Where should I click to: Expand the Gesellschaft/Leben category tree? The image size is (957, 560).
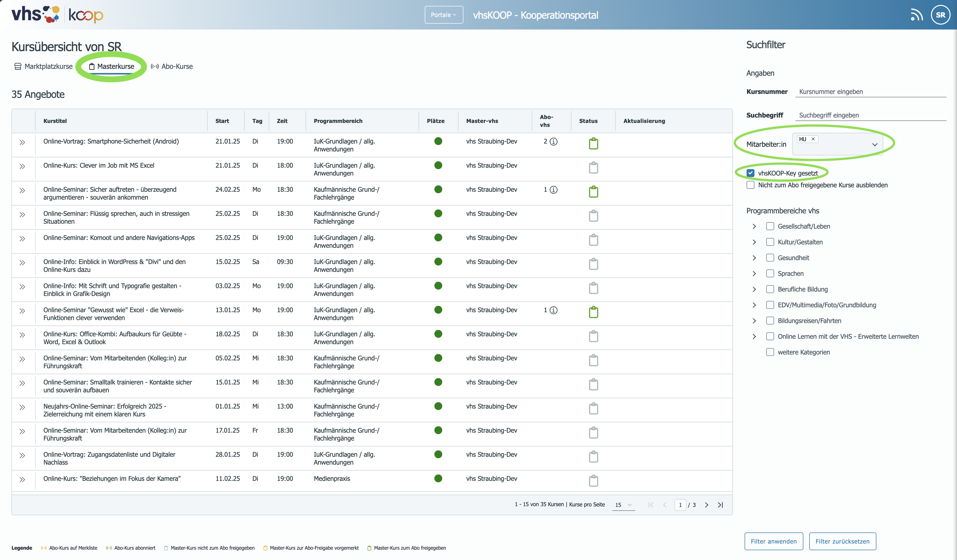pyautogui.click(x=754, y=226)
